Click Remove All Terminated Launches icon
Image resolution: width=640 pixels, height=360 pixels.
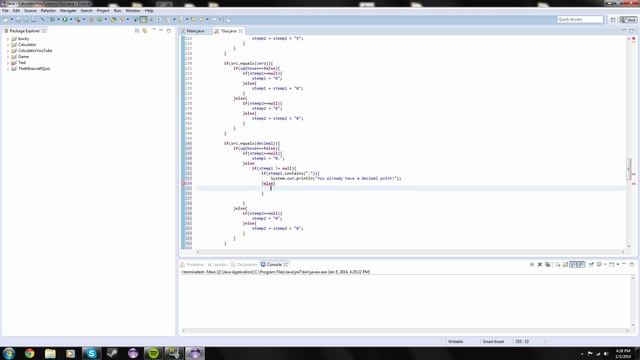pyautogui.click(x=548, y=264)
